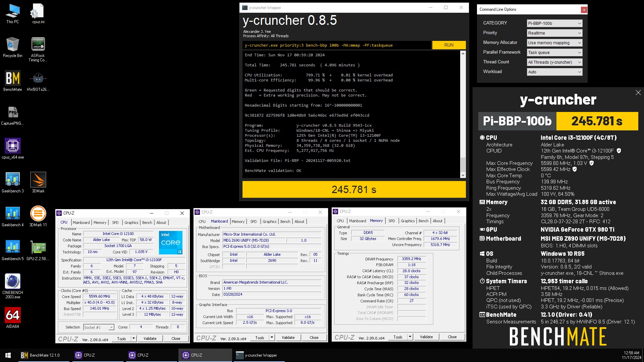Click the yellow RUN button
Image resolution: width=644 pixels, height=362 pixels.
(x=449, y=45)
